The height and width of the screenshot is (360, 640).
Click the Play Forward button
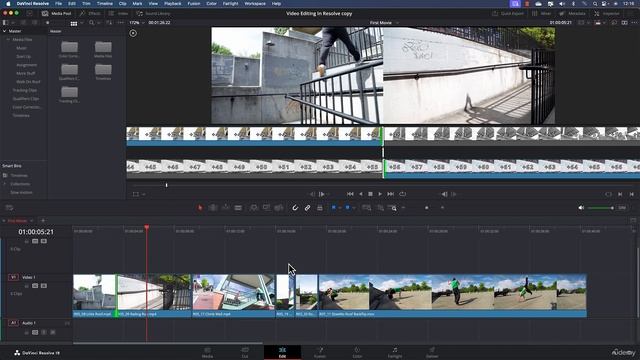pyautogui.click(x=380, y=194)
